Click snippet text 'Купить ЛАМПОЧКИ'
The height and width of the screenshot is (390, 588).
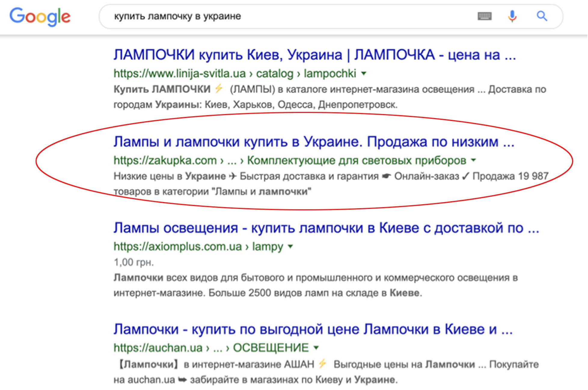point(162,89)
